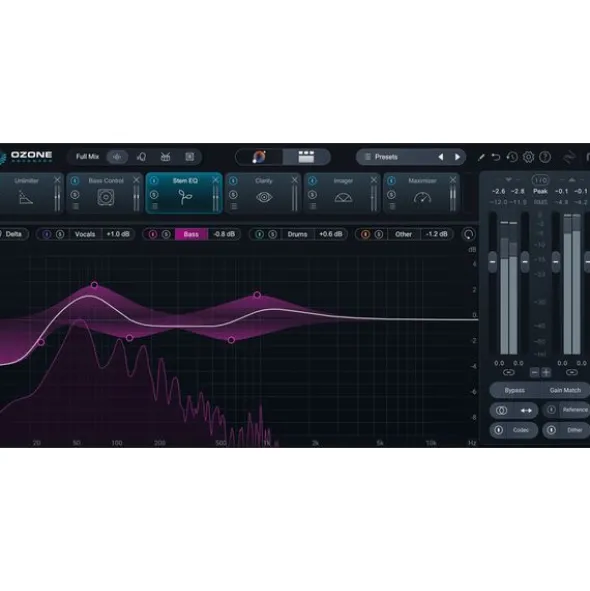Image resolution: width=590 pixels, height=591 pixels.
Task: Switch to the module chain view
Action: click(306, 157)
